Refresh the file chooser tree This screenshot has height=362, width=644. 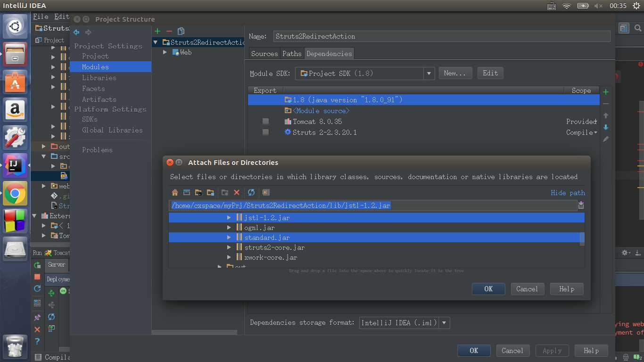[251, 192]
